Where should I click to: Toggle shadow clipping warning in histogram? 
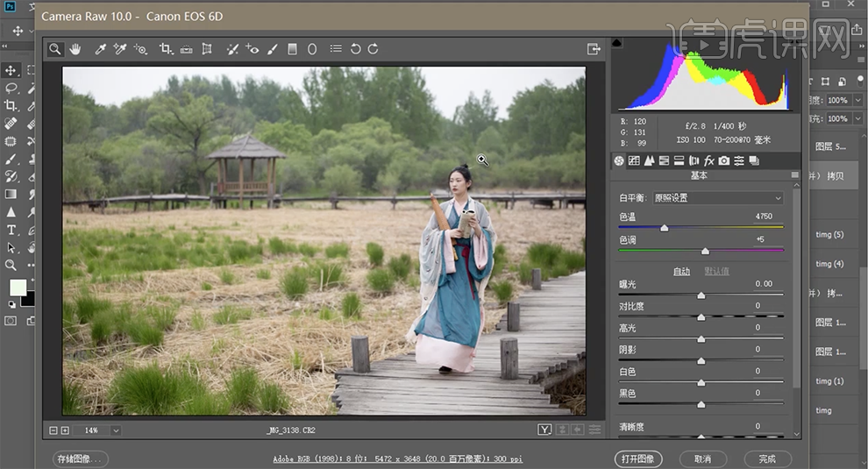[616, 43]
